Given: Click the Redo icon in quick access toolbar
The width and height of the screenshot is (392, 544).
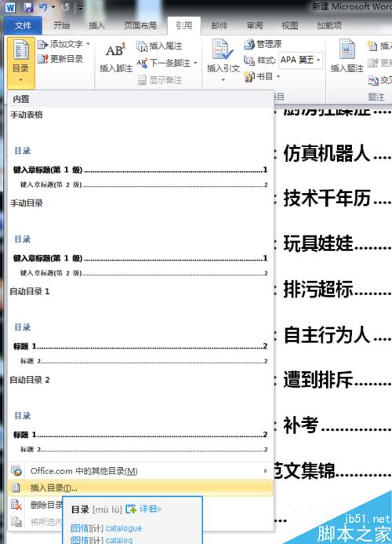Looking at the screenshot, I should pos(66,7).
